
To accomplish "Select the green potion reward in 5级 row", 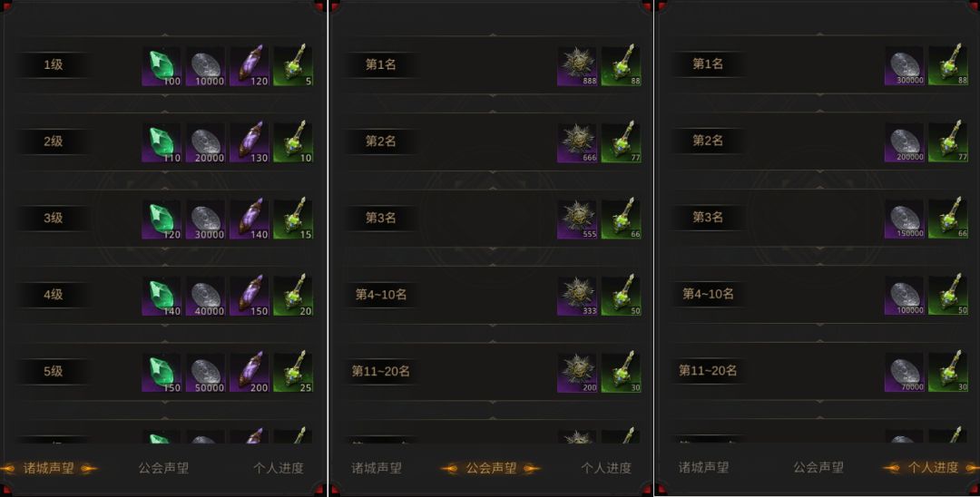I will click(293, 372).
